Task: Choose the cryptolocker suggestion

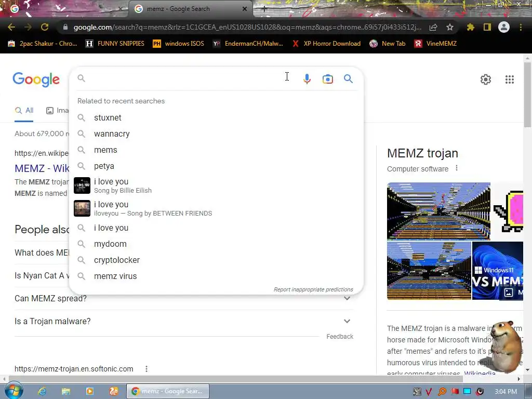Action: 216,260
